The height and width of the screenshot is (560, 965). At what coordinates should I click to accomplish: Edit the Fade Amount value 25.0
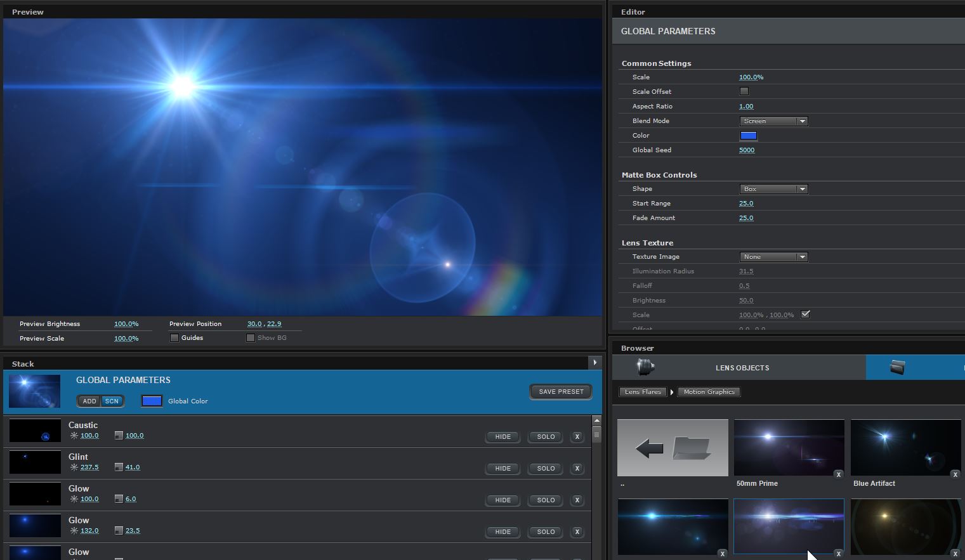coord(746,218)
